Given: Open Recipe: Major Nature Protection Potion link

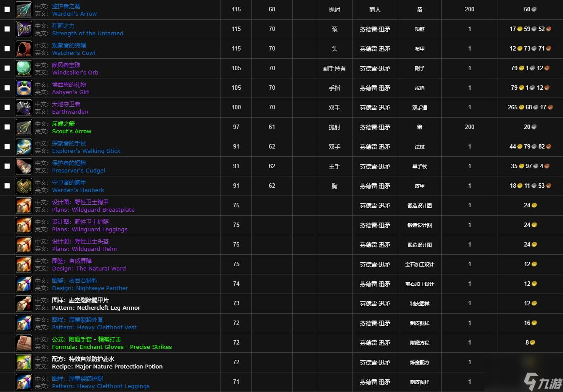Looking at the screenshot, I should tap(107, 366).
